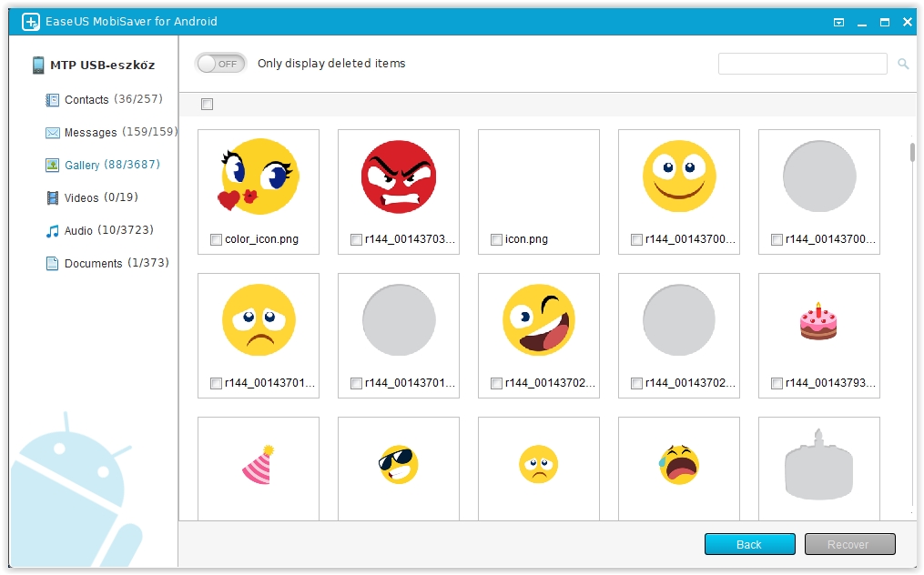
Task: Check the checkbox under the sad emoji
Action: (216, 384)
